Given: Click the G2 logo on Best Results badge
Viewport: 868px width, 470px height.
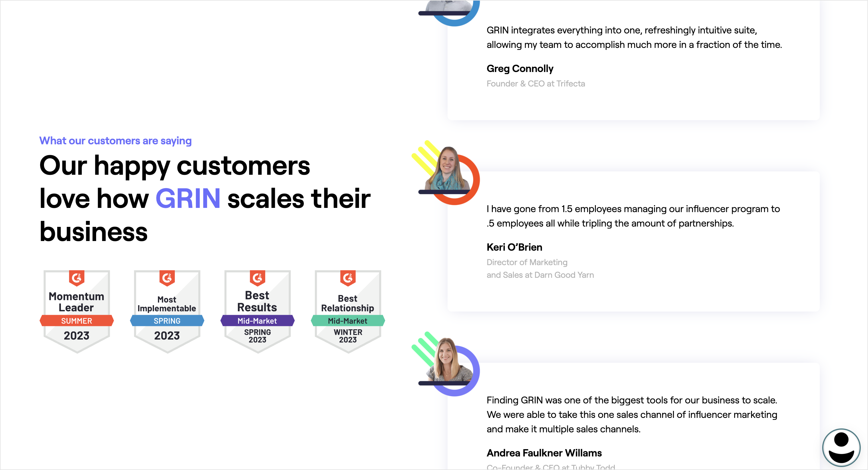Looking at the screenshot, I should click(x=257, y=278).
